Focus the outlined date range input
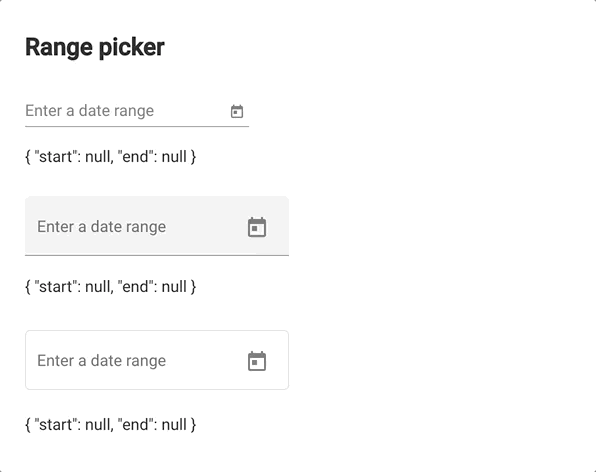The height and width of the screenshot is (472, 596). (139, 360)
